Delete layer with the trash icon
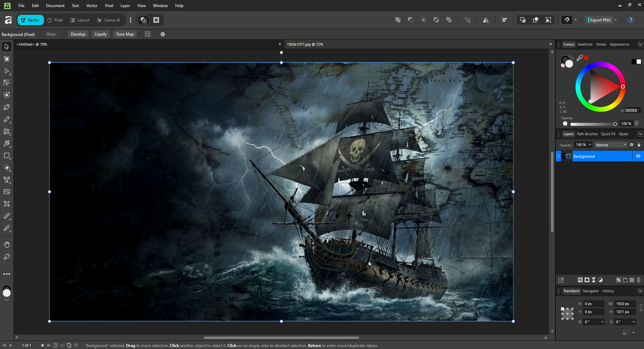 click(639, 280)
